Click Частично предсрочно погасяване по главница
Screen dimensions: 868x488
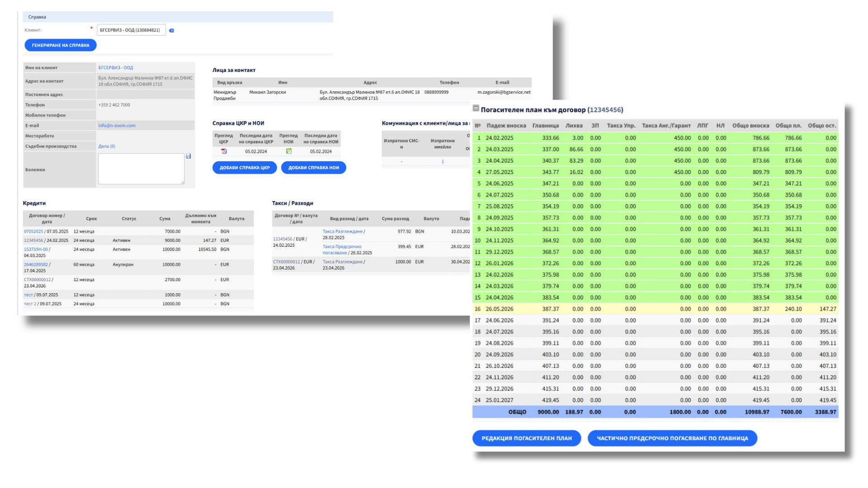coord(672,438)
